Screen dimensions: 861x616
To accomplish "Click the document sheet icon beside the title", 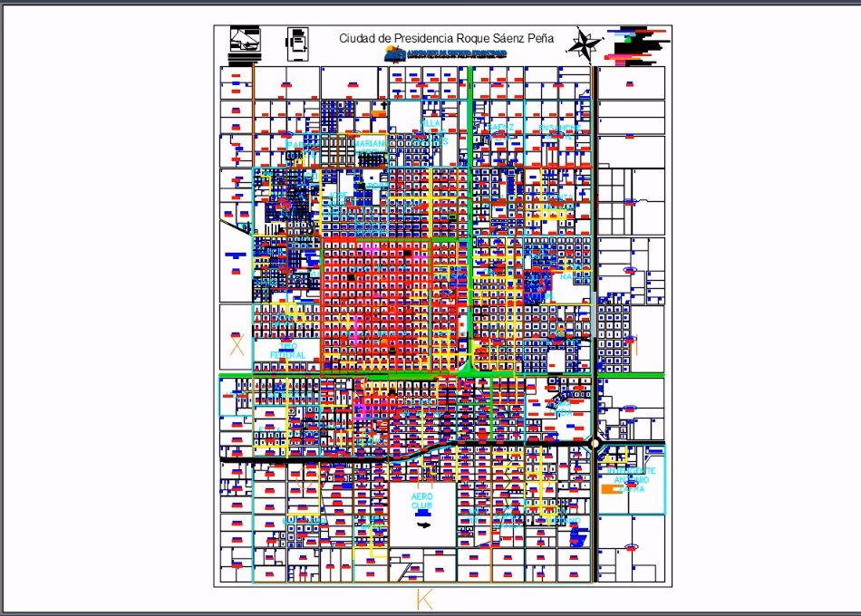I will [295, 43].
